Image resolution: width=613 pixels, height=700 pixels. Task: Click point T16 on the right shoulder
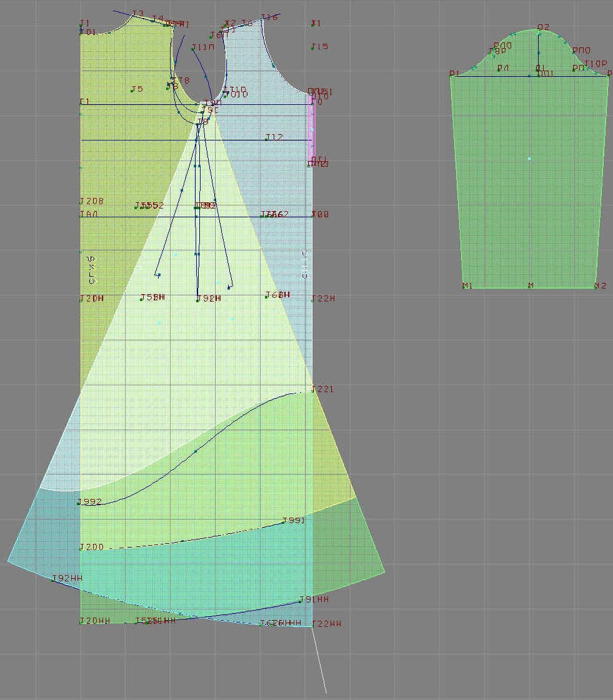coord(262,19)
